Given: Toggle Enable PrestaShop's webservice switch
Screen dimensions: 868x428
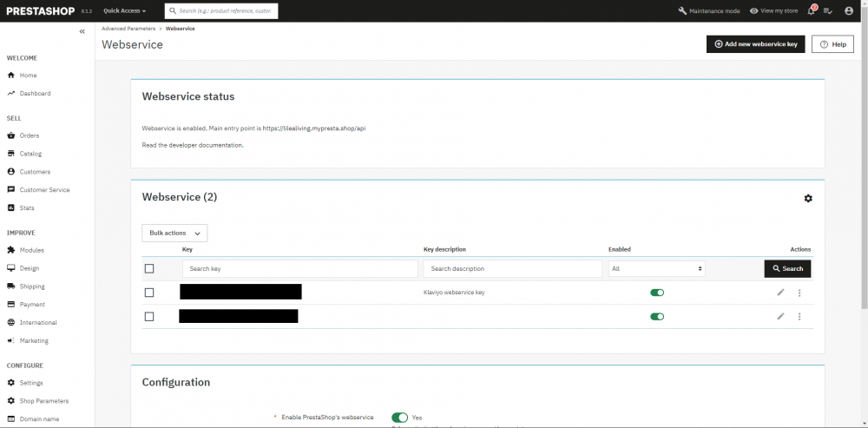Looking at the screenshot, I should coord(399,418).
